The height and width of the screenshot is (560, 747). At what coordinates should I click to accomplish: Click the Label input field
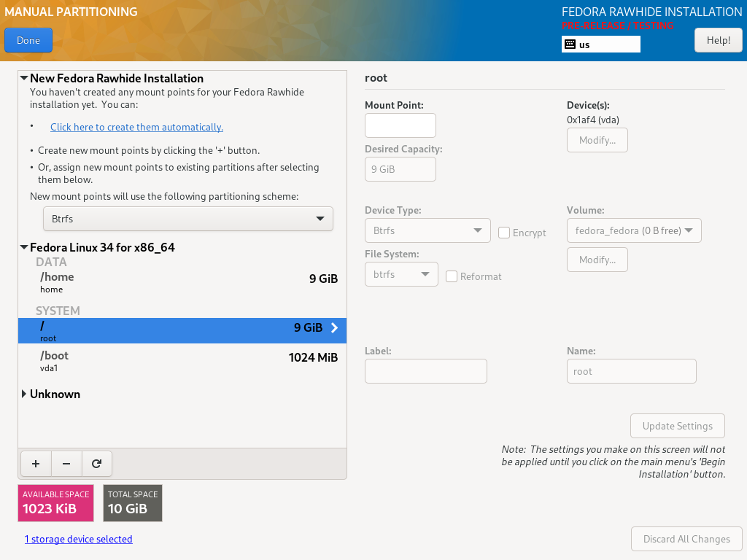(426, 371)
